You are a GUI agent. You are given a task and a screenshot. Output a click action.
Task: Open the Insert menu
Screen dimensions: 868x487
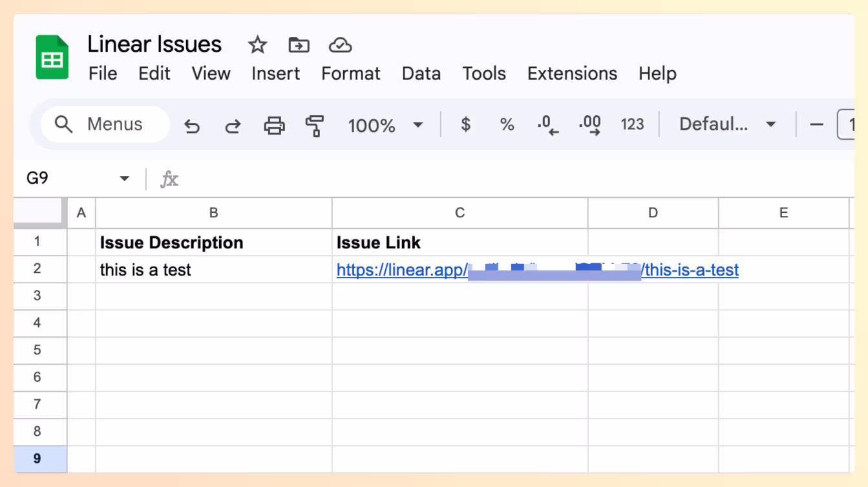[275, 74]
